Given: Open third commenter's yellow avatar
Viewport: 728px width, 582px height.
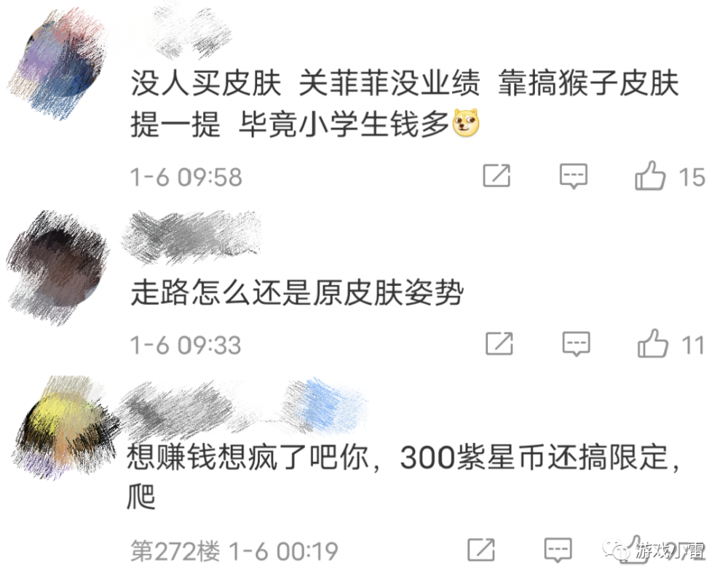Looking at the screenshot, I should click(65, 427).
